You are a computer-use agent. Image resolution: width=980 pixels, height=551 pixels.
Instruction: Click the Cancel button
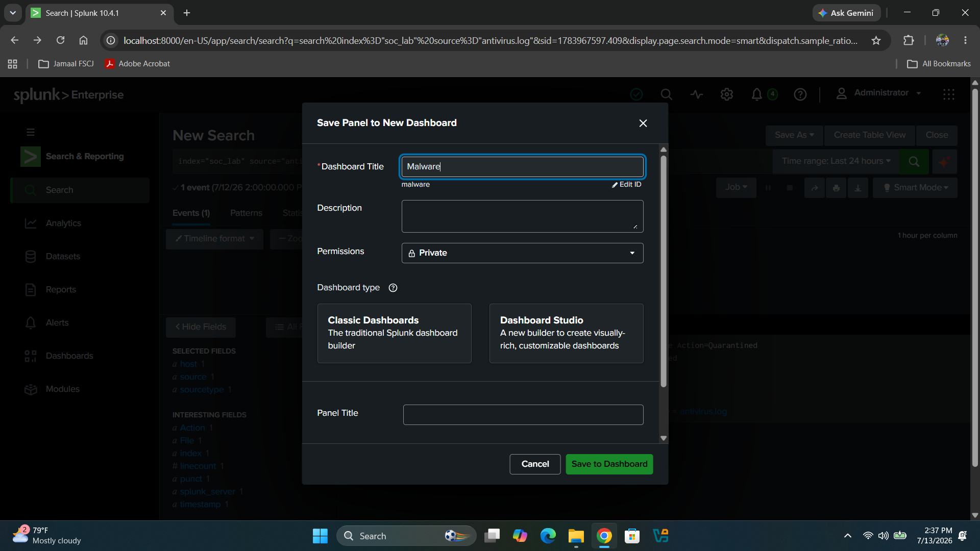pyautogui.click(x=535, y=464)
